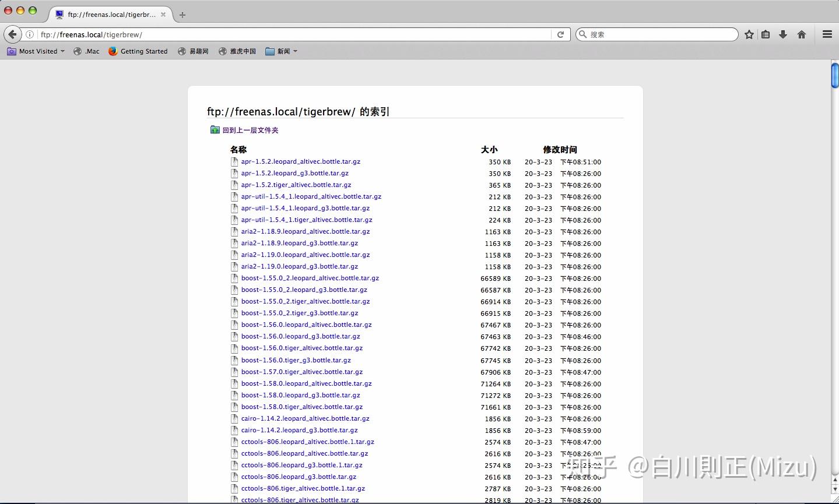Screen dimensions: 839x504
Task: Select the freenas.local tigerbrew tab
Action: 111,16
